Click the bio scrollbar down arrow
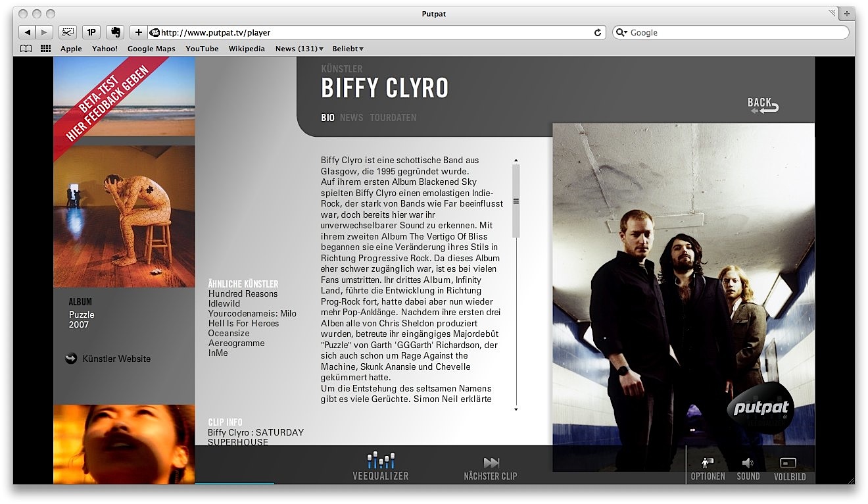Viewport: 868px width, 504px height. click(516, 409)
